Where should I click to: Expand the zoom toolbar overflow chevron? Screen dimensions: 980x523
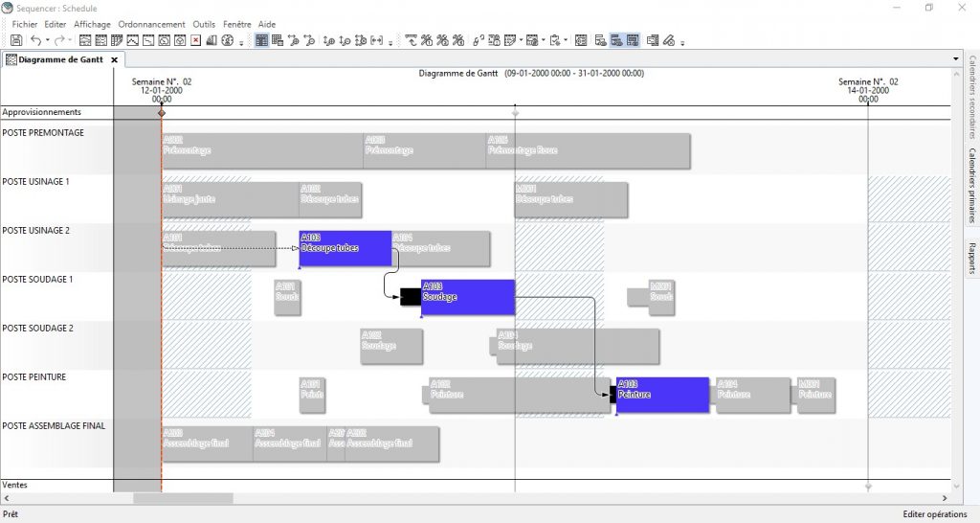point(390,43)
